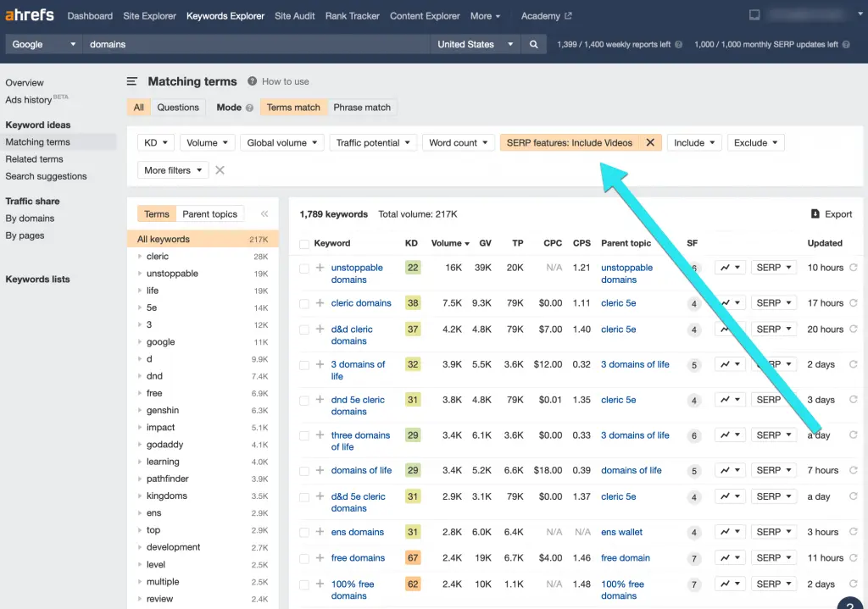Click the domains search input field

pyautogui.click(x=254, y=43)
